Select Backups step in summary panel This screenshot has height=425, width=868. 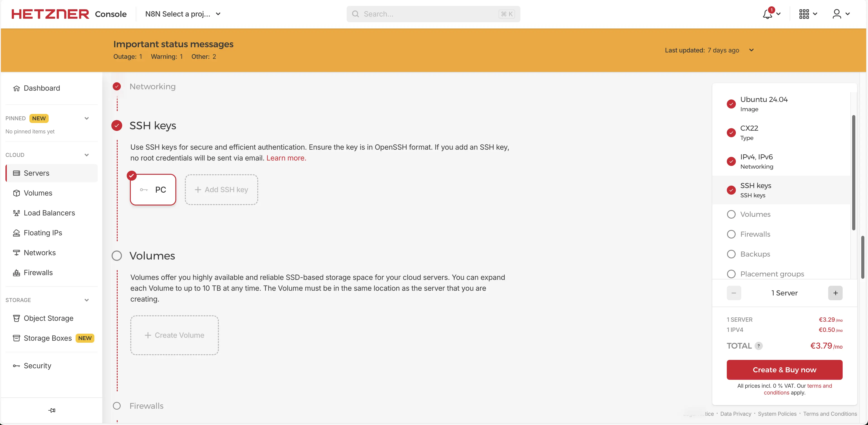coord(731,254)
